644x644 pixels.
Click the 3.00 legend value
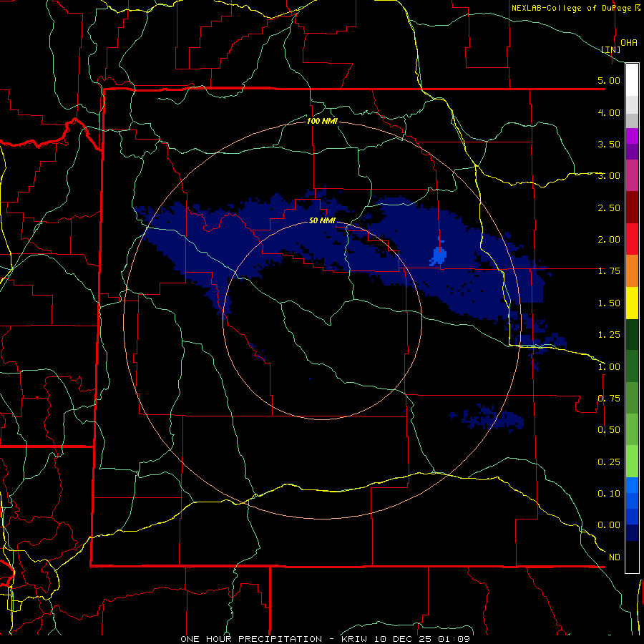click(609, 176)
